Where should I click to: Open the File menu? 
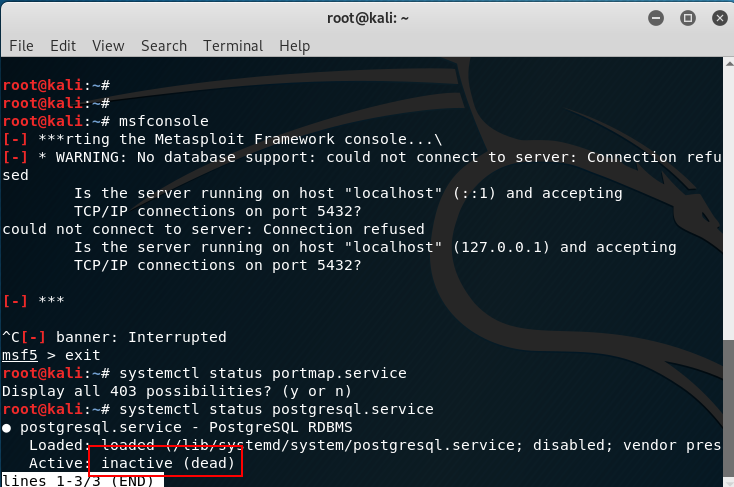click(x=21, y=46)
